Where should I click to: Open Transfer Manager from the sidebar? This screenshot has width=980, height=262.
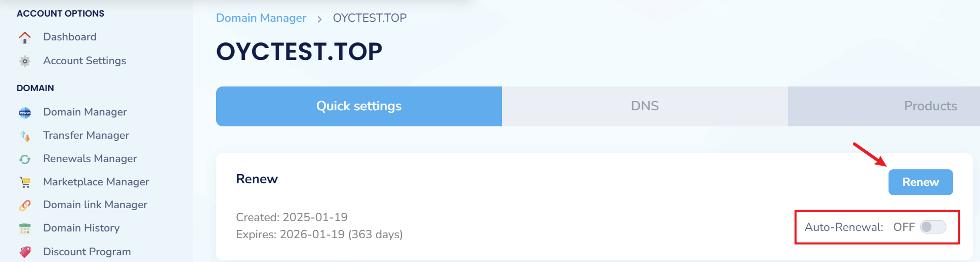pyautogui.click(x=86, y=135)
